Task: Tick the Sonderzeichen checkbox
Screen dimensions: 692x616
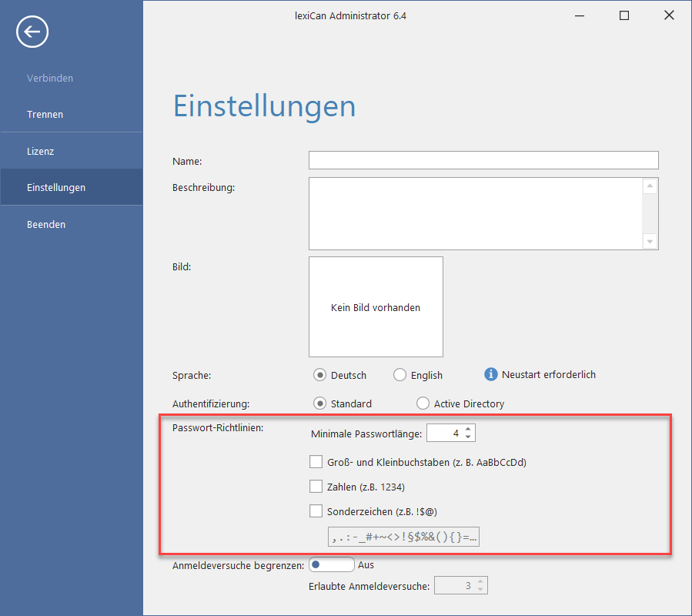Action: (x=316, y=510)
